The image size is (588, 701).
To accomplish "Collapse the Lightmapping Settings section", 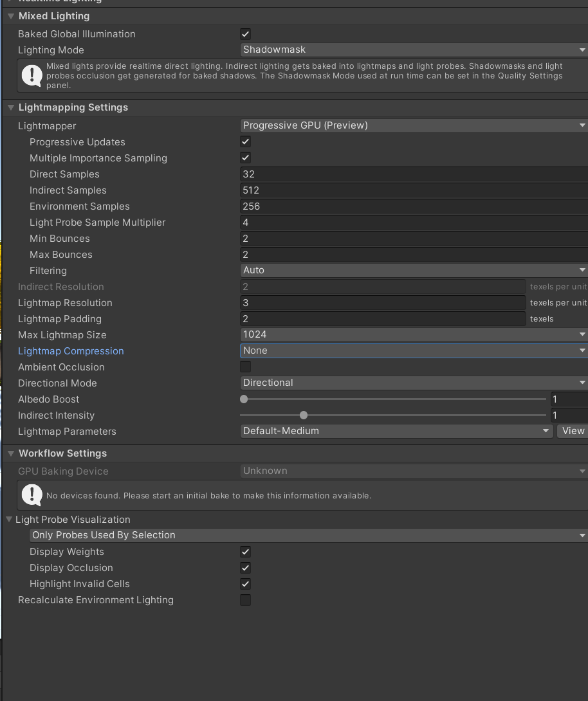I will pyautogui.click(x=11, y=107).
